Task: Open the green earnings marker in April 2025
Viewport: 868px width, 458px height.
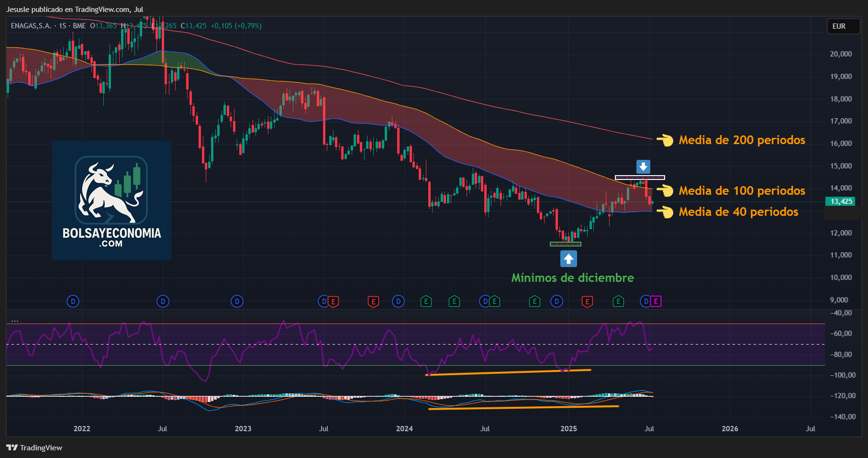Action: [x=618, y=302]
